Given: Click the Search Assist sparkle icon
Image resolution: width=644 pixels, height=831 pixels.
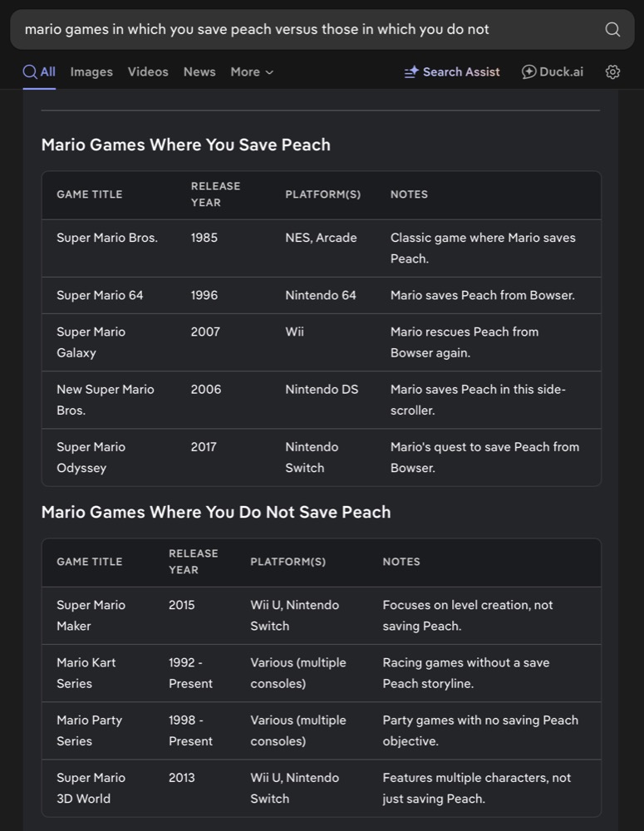Looking at the screenshot, I should [411, 72].
